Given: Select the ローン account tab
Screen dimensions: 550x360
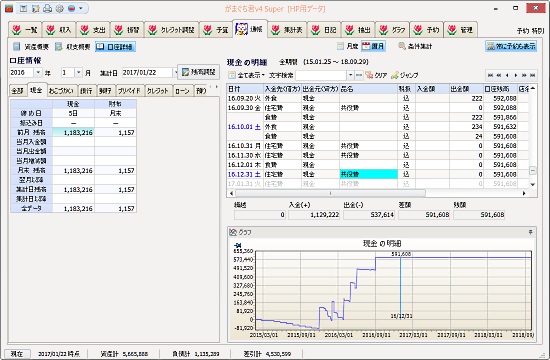Looking at the screenshot, I should [182, 91].
